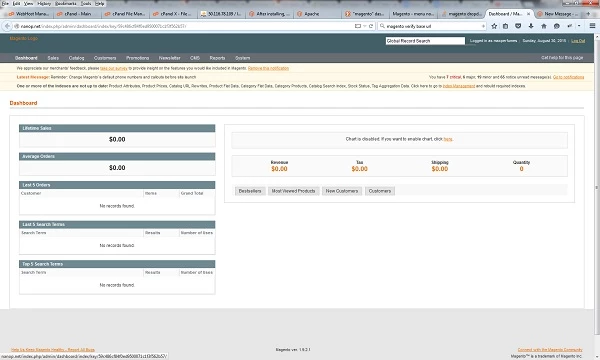Click the browser search field

[x=432, y=26]
